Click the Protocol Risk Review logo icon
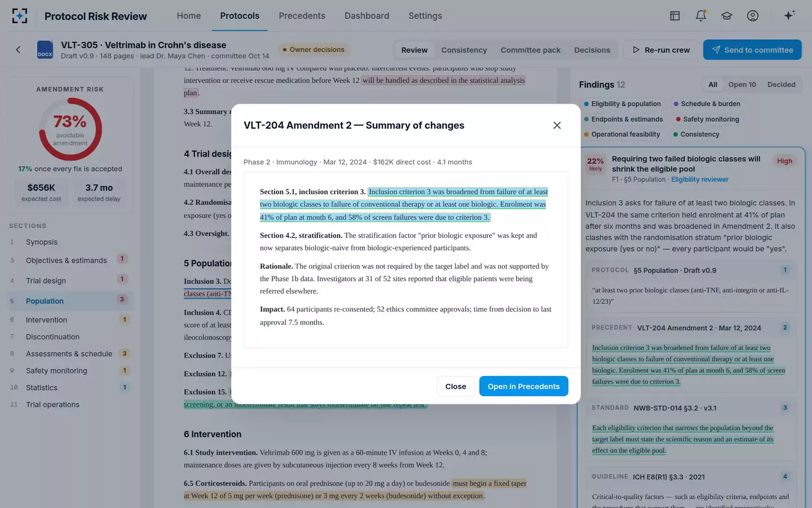 (20, 16)
